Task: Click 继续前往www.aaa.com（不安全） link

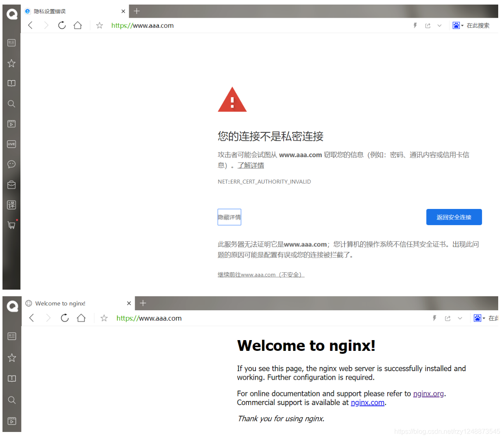Action: tap(261, 275)
